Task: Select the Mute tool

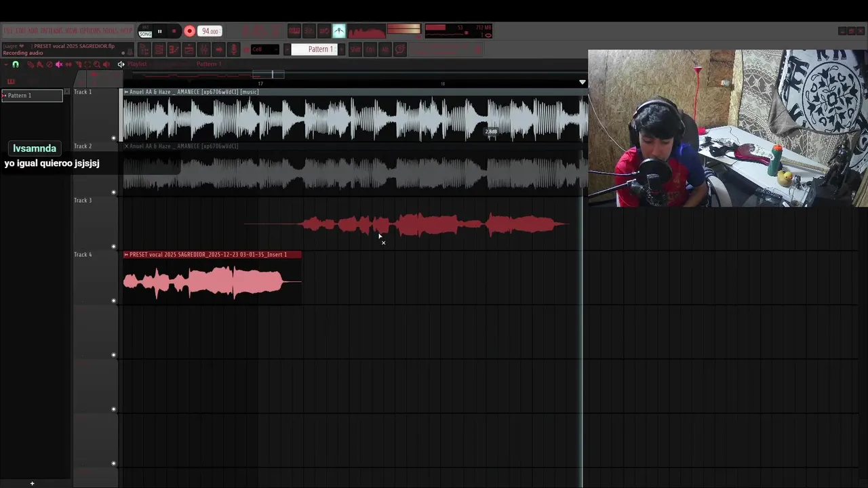Action: coord(59,64)
